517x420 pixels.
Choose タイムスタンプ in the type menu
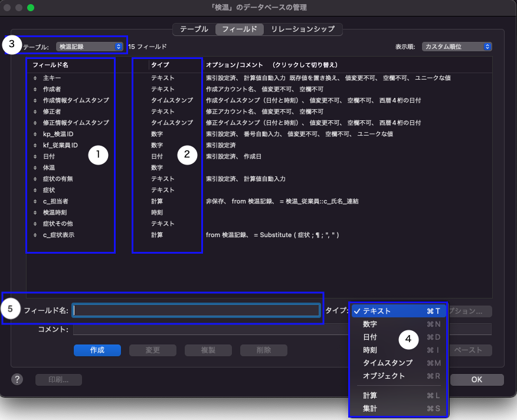click(387, 363)
